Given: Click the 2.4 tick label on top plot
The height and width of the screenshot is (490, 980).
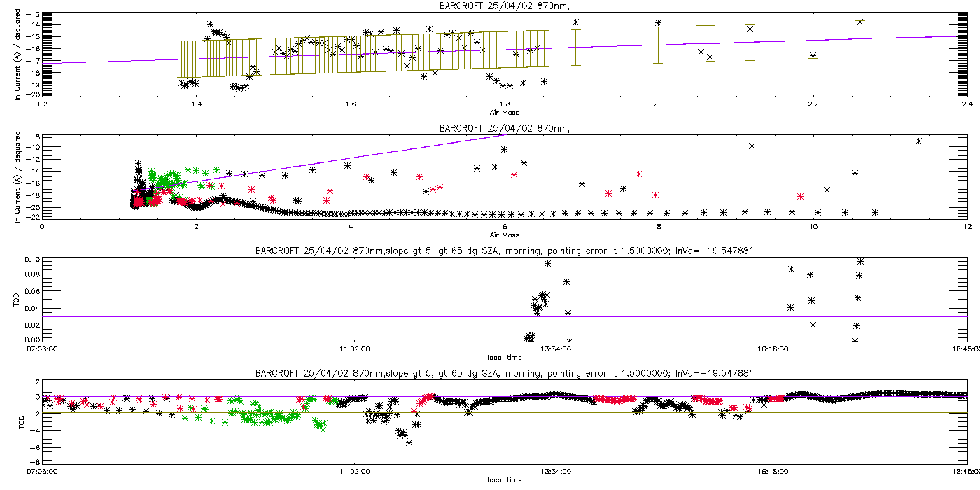Looking at the screenshot, I should pos(967,104).
